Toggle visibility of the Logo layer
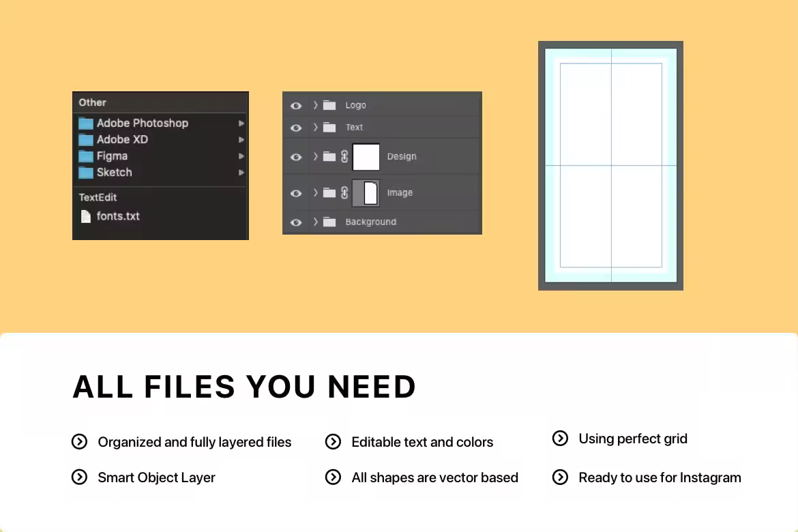Viewport: 798px width, 532px height. tap(296, 106)
